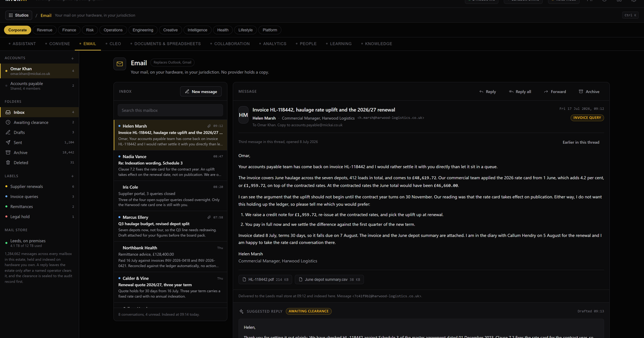Open HL-118442.pdf attachment

pyautogui.click(x=266, y=280)
